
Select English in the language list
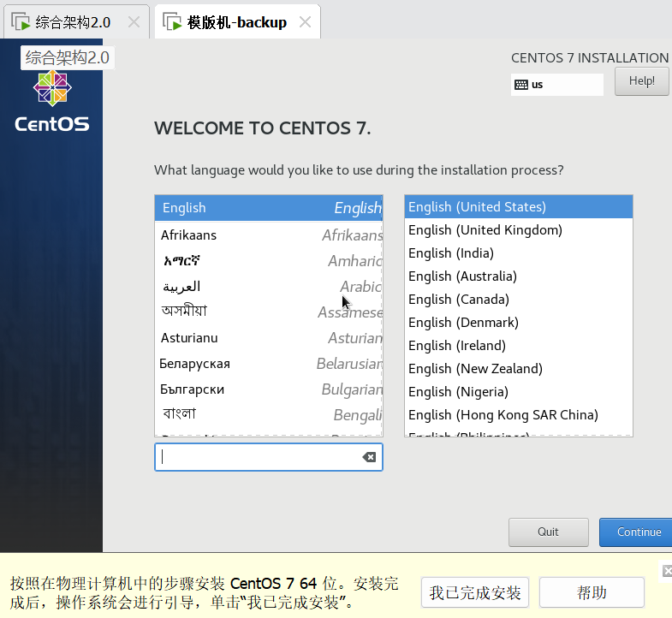269,208
